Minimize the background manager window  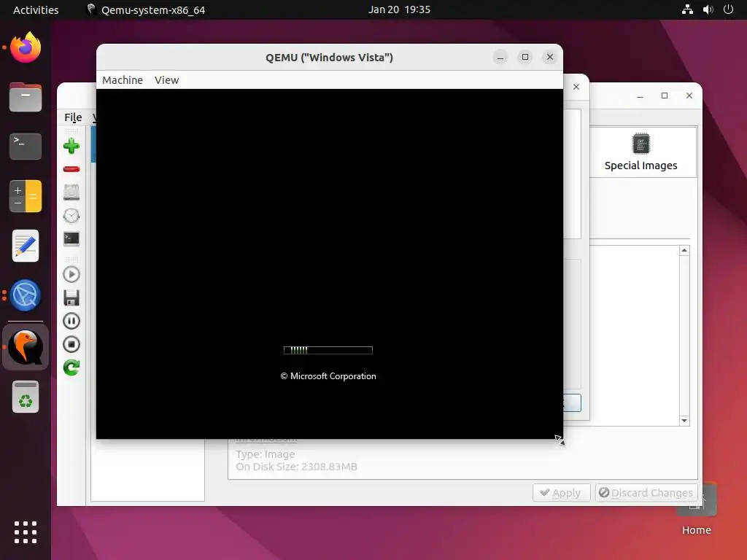(x=640, y=96)
